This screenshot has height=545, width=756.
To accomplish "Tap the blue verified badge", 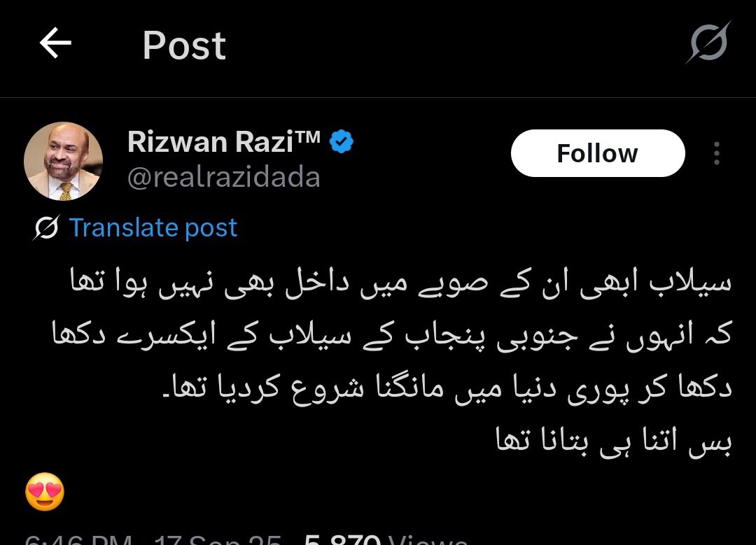I will click(x=342, y=141).
